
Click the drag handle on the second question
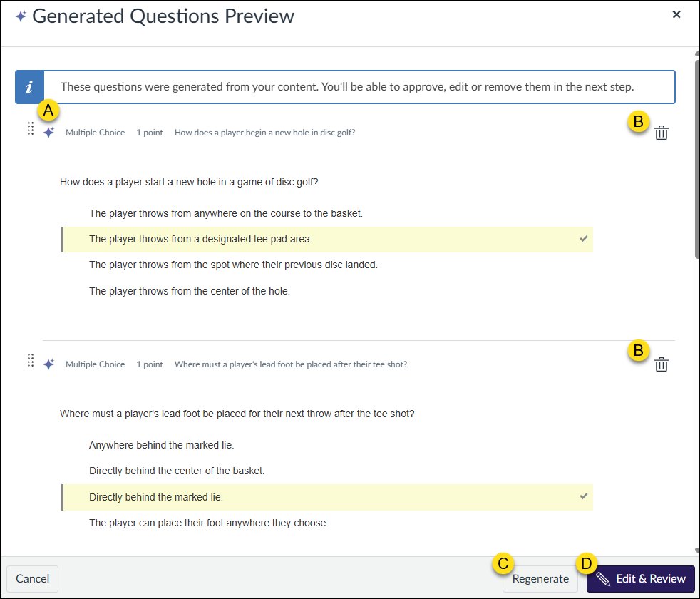tap(31, 361)
